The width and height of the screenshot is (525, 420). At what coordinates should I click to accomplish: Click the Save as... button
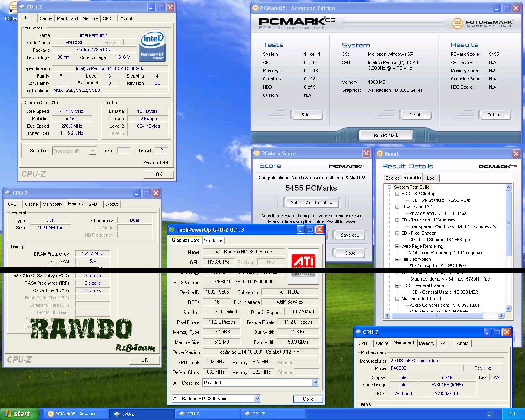[350, 235]
